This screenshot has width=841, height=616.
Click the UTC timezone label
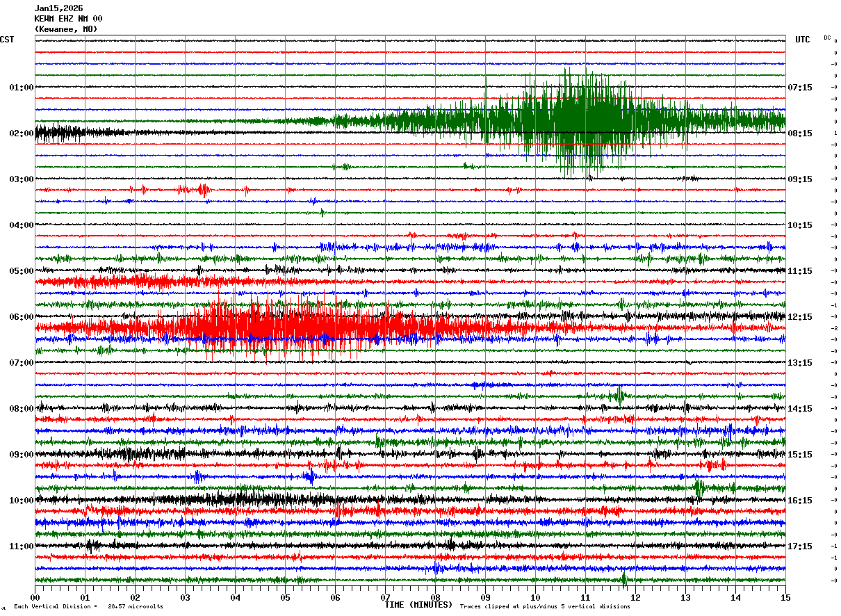[803, 40]
